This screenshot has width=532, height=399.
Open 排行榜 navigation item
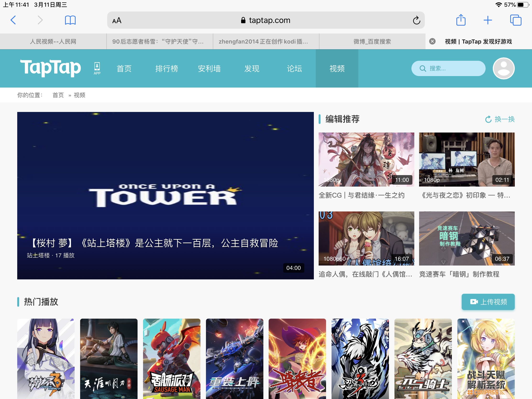(167, 69)
